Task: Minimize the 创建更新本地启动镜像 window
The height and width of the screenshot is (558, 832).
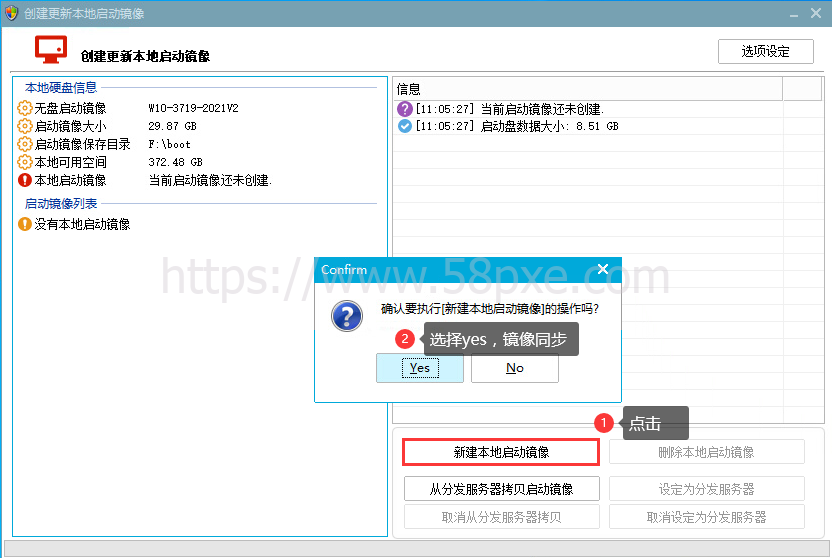Action: tap(794, 13)
